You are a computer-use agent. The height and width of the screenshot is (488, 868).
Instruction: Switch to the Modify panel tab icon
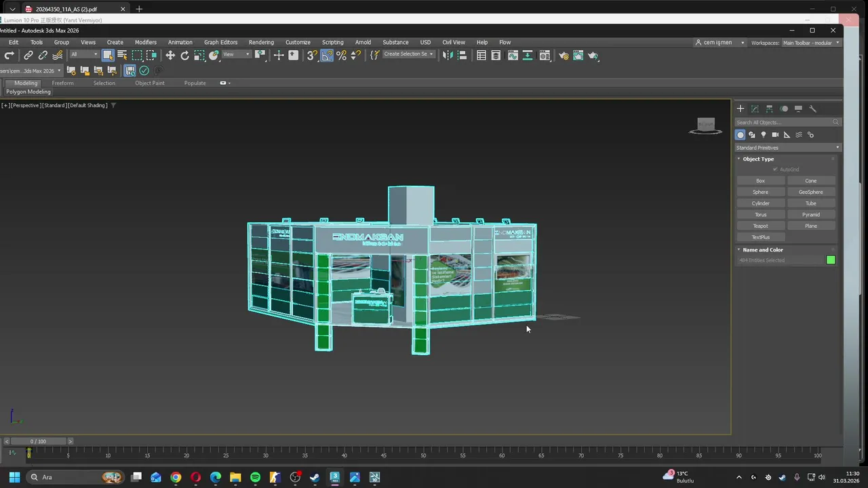pos(755,108)
